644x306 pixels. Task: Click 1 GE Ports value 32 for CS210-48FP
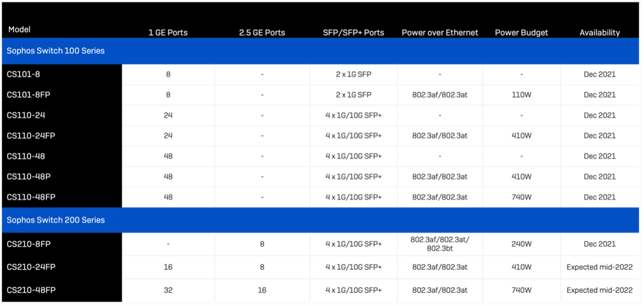168,290
